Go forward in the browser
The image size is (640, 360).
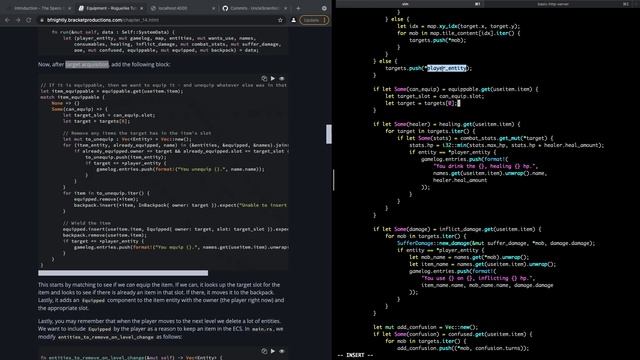pos(18,20)
